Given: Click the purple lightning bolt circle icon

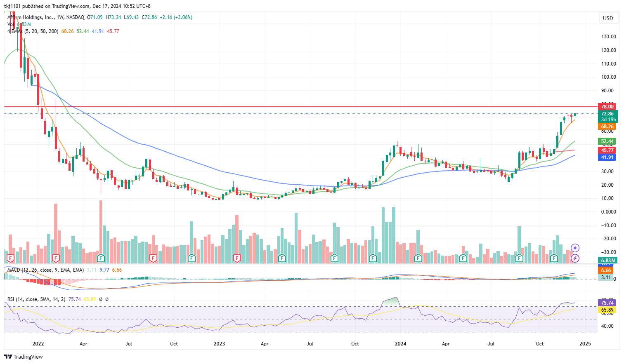Looking at the screenshot, I should click(575, 258).
